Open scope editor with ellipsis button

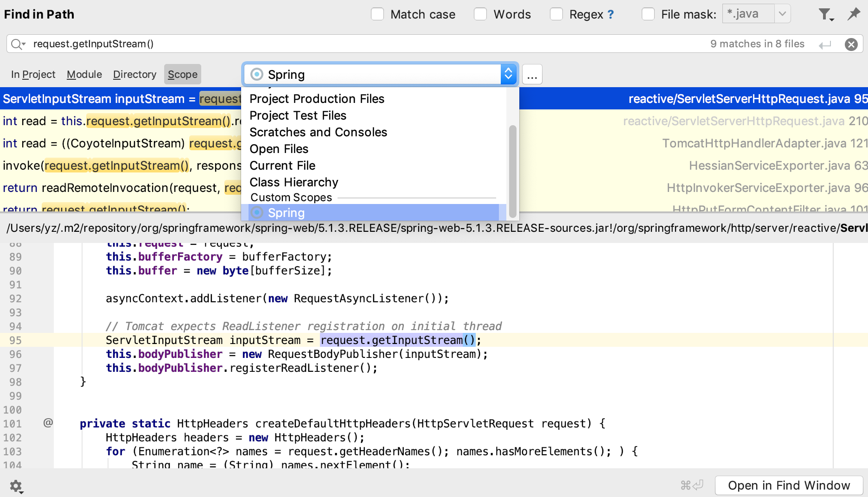[532, 75]
